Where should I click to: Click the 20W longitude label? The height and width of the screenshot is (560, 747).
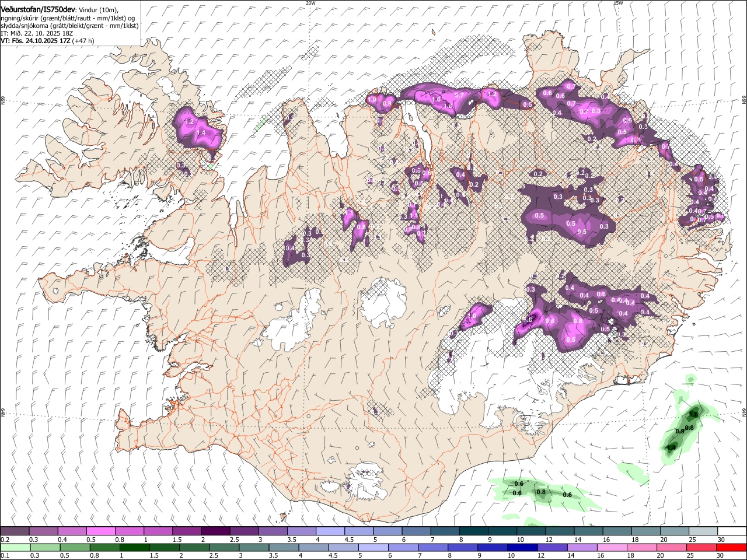pyautogui.click(x=311, y=3)
